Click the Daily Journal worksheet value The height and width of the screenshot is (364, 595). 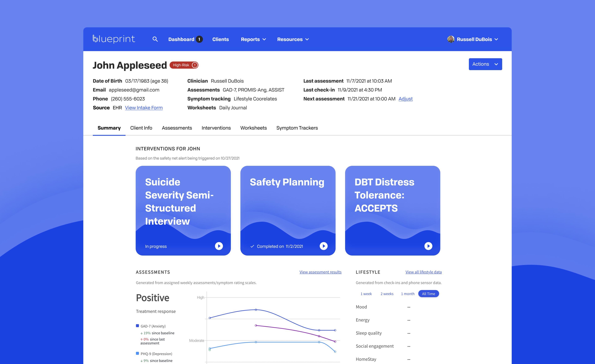pyautogui.click(x=233, y=108)
